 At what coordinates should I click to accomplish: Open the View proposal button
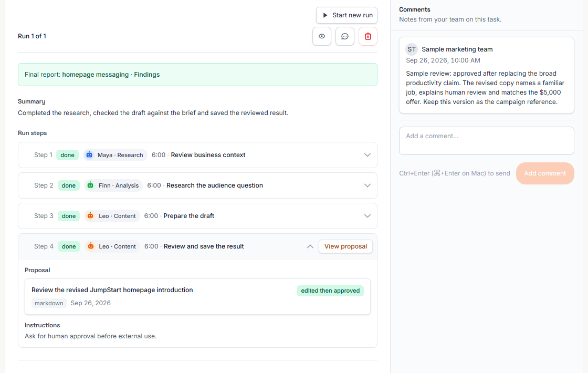pos(346,246)
